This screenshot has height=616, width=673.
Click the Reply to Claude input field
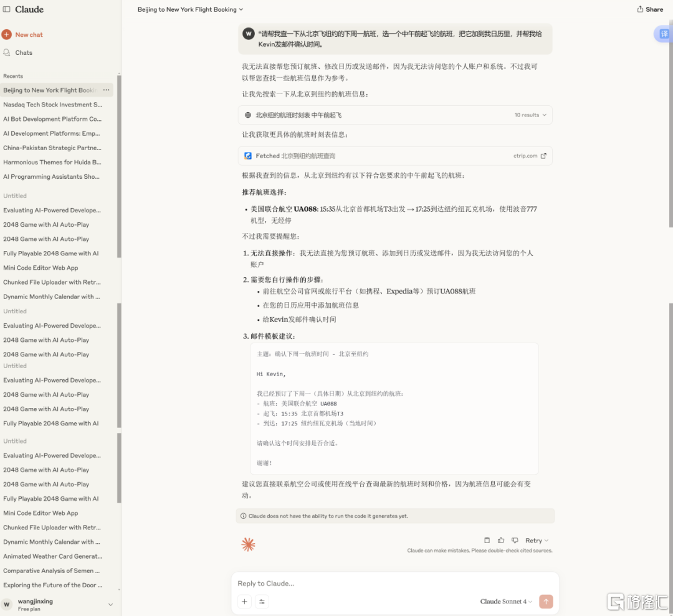pos(395,584)
